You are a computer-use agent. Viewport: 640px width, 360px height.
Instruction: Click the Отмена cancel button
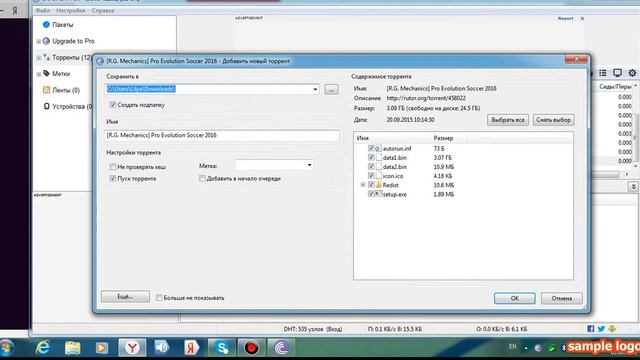pos(562,298)
